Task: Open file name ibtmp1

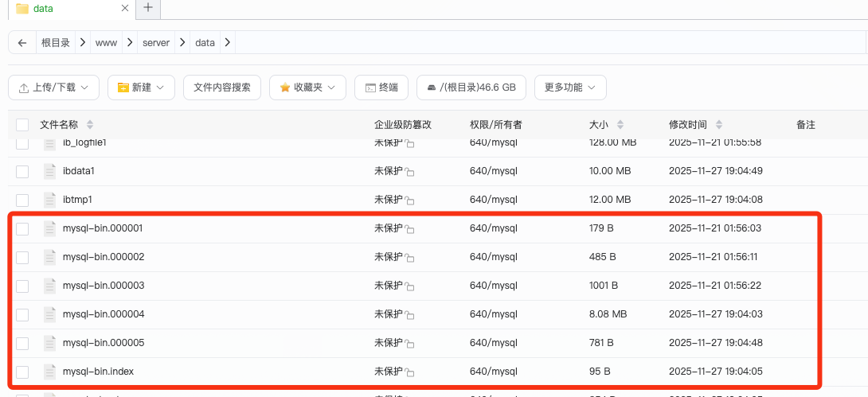Action: 77,199
